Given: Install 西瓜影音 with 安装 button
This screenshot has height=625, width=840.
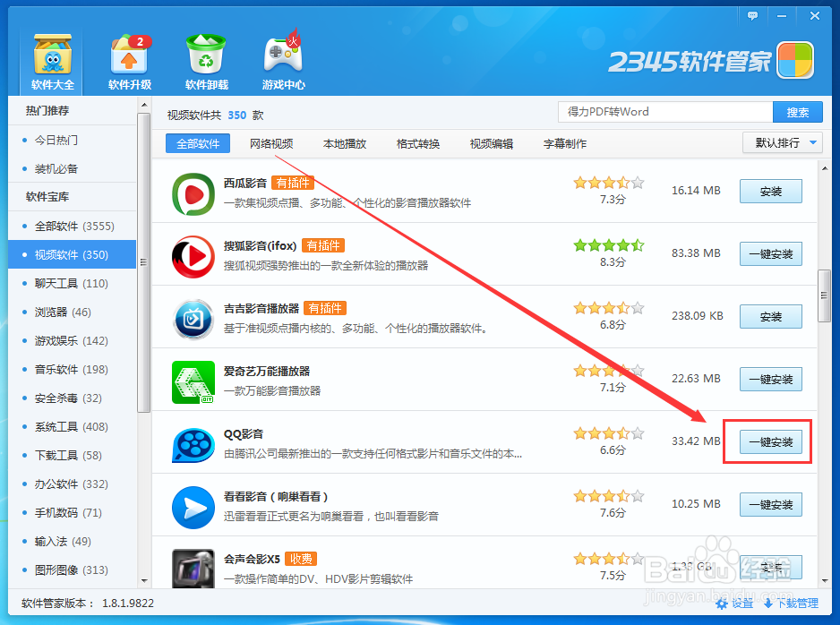Looking at the screenshot, I should pyautogui.click(x=771, y=192).
